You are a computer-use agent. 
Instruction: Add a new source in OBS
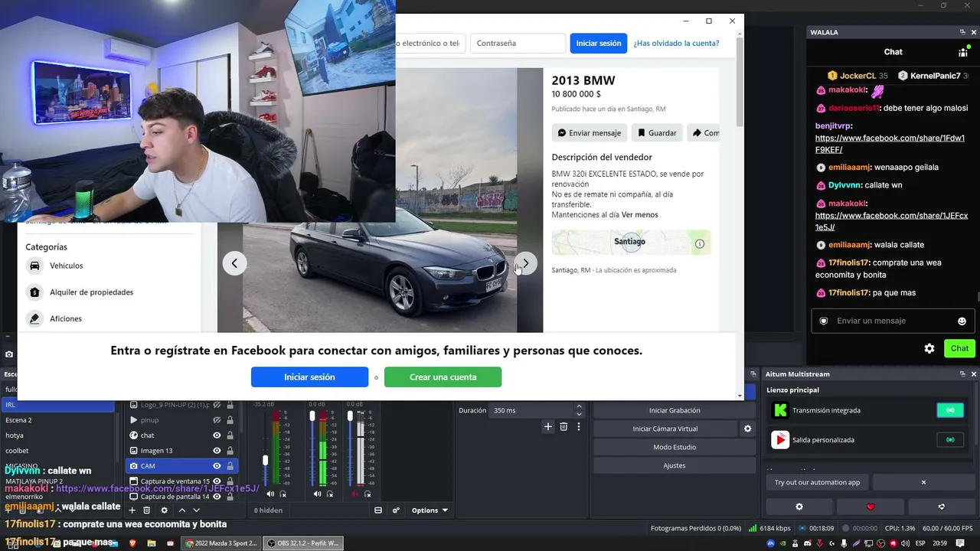[x=132, y=510]
